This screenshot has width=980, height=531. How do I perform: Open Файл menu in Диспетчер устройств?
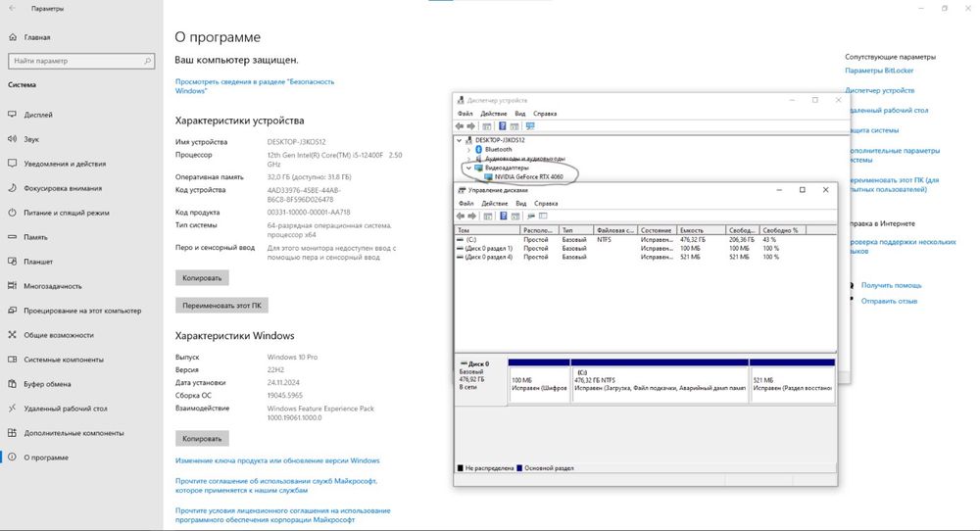(465, 114)
